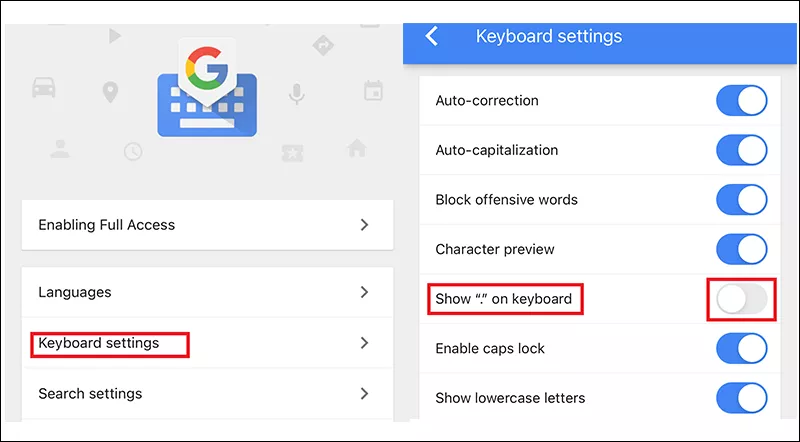Select the Search settings menu entry
This screenshot has height=442, width=800.
(90, 393)
